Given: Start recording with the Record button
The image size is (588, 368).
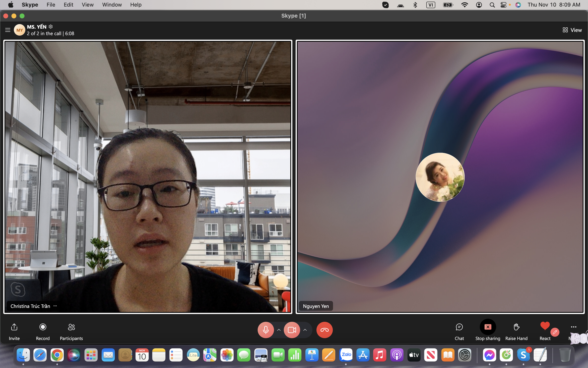Looking at the screenshot, I should [43, 327].
